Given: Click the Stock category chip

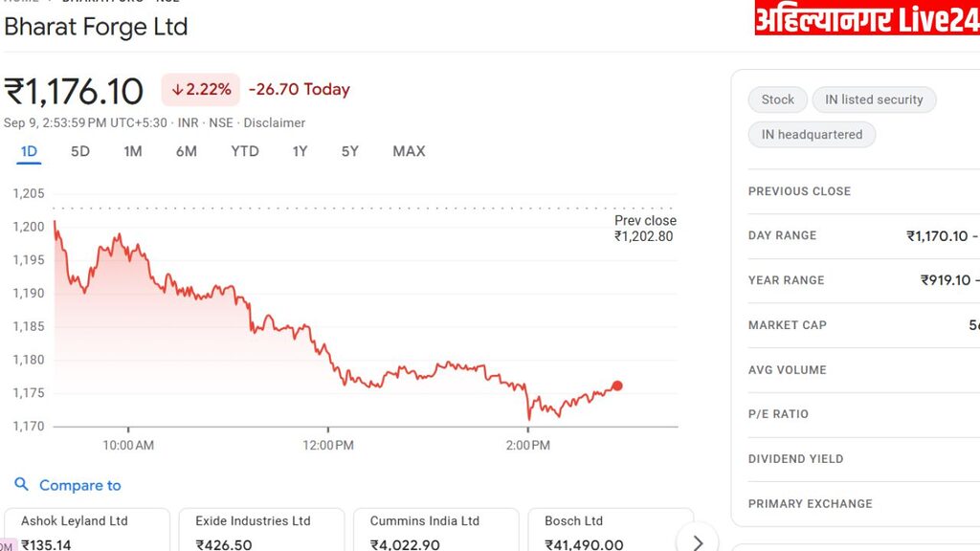Looking at the screenshot, I should point(777,99).
